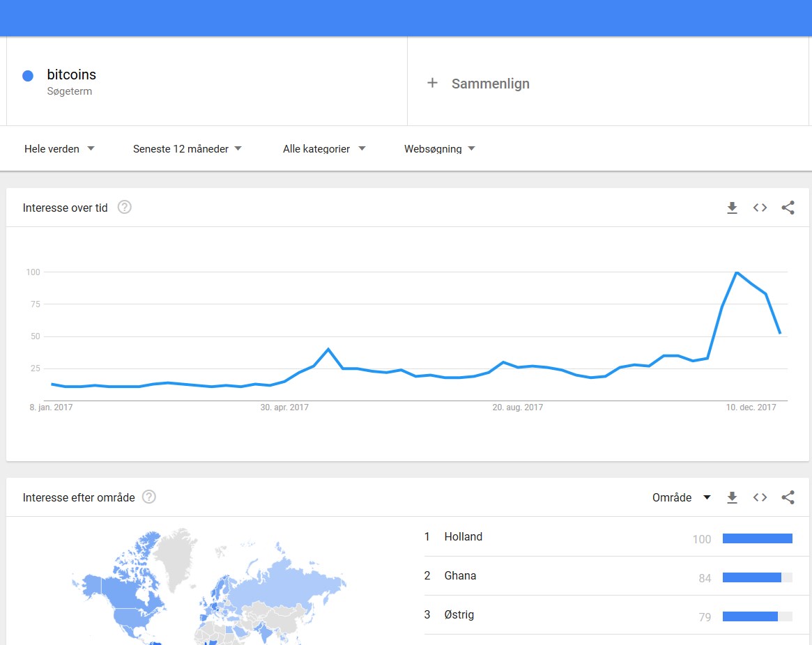Open the Websøgning search type dropdown
The image size is (812, 645).
(439, 148)
